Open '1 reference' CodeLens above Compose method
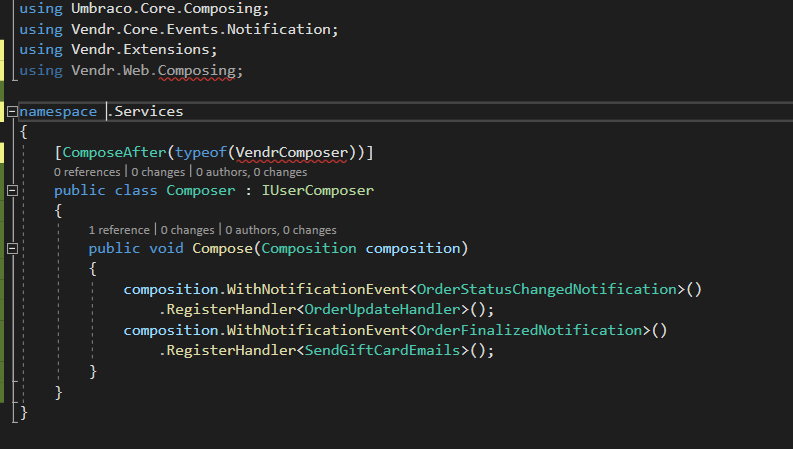The image size is (793, 449). coord(119,230)
